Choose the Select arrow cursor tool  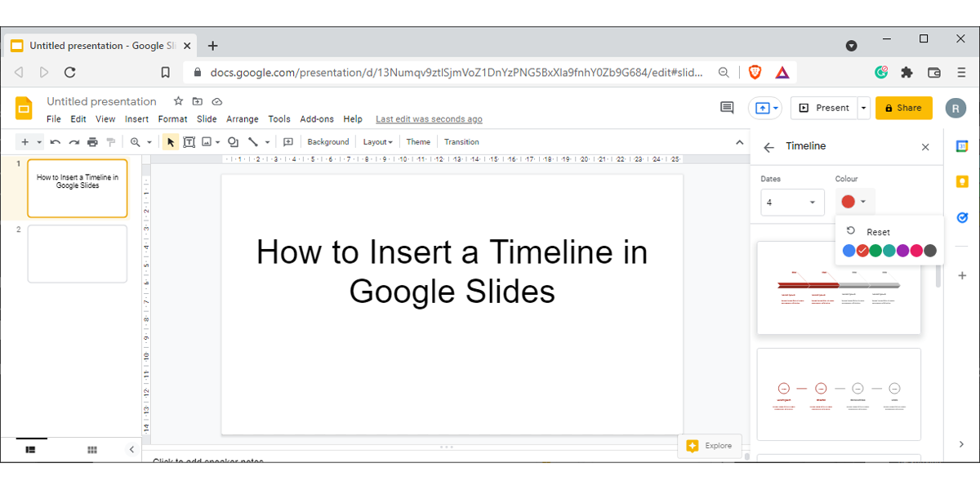(x=171, y=142)
